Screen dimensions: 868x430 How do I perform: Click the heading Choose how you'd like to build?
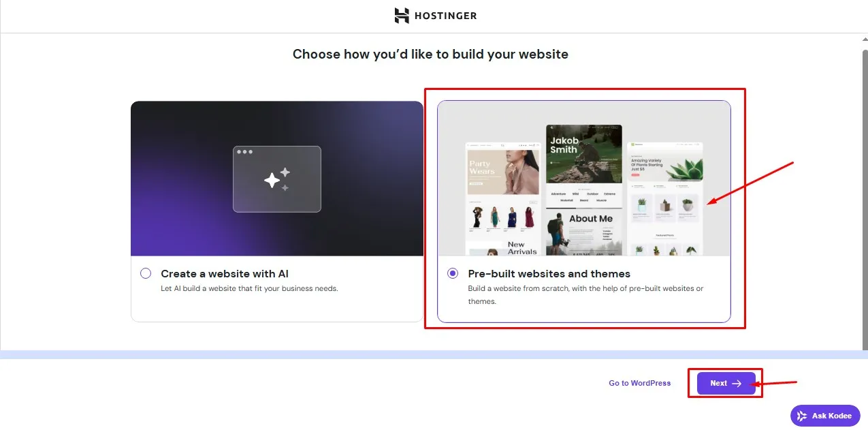pyautogui.click(x=430, y=54)
